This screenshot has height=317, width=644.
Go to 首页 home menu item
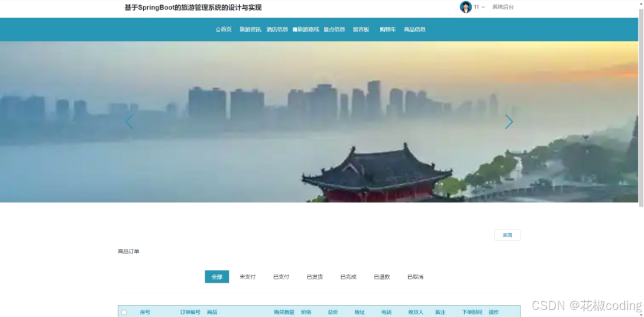pos(224,30)
